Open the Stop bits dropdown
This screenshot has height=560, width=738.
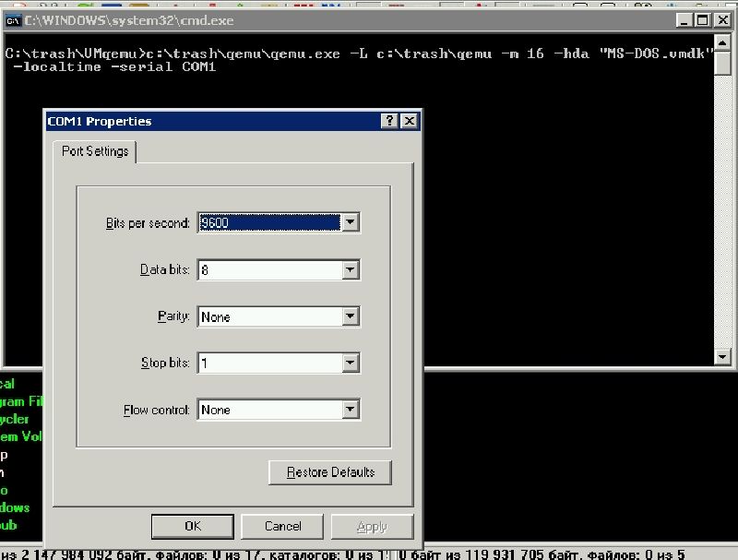[x=350, y=363]
